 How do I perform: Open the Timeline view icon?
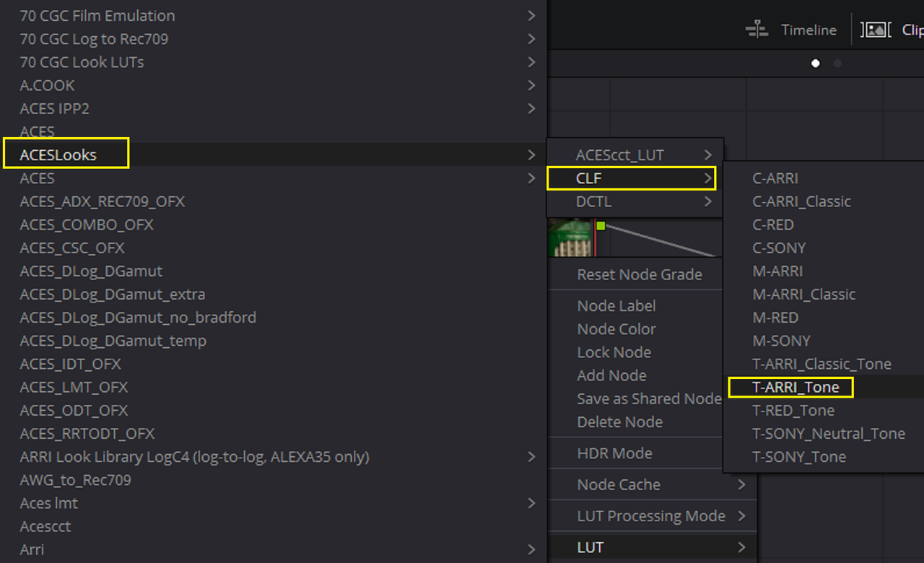[x=757, y=30]
